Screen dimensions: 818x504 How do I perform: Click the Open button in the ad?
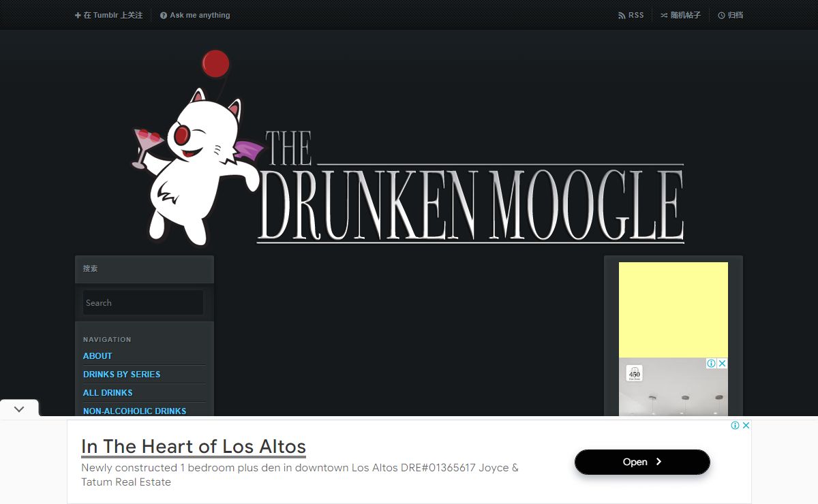[642, 462]
